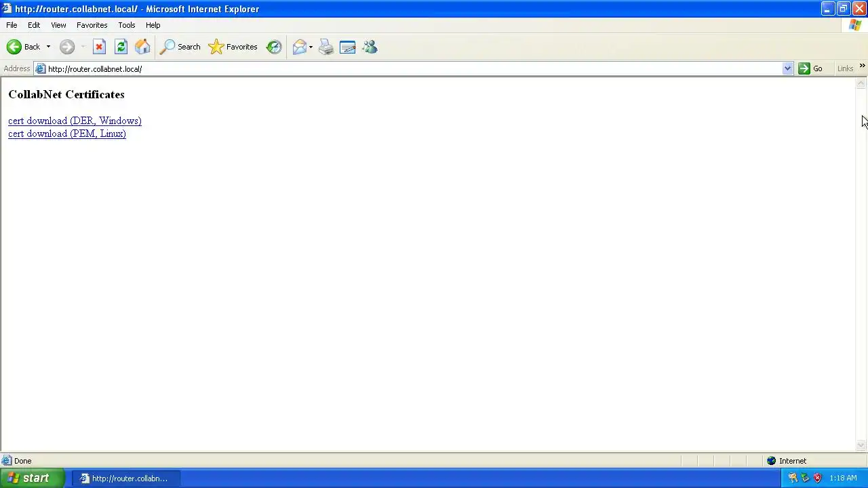868x488 pixels.
Task: Open the Tools menu
Action: [127, 25]
